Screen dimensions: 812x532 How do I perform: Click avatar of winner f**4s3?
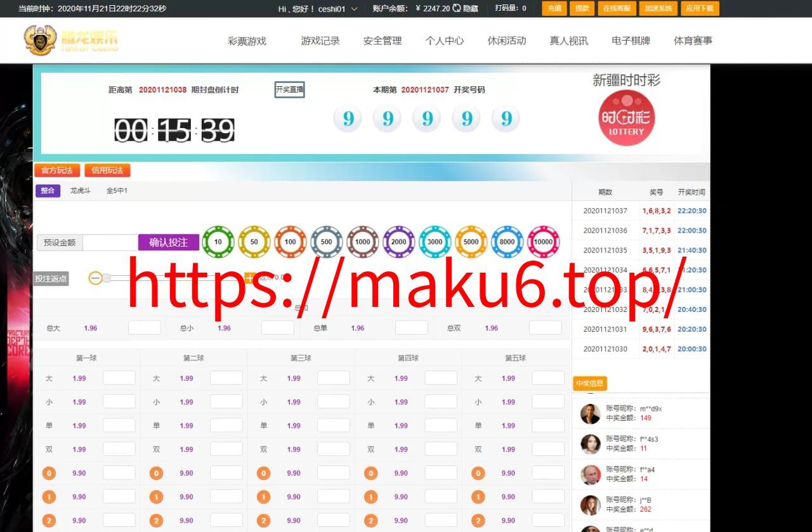pos(591,444)
